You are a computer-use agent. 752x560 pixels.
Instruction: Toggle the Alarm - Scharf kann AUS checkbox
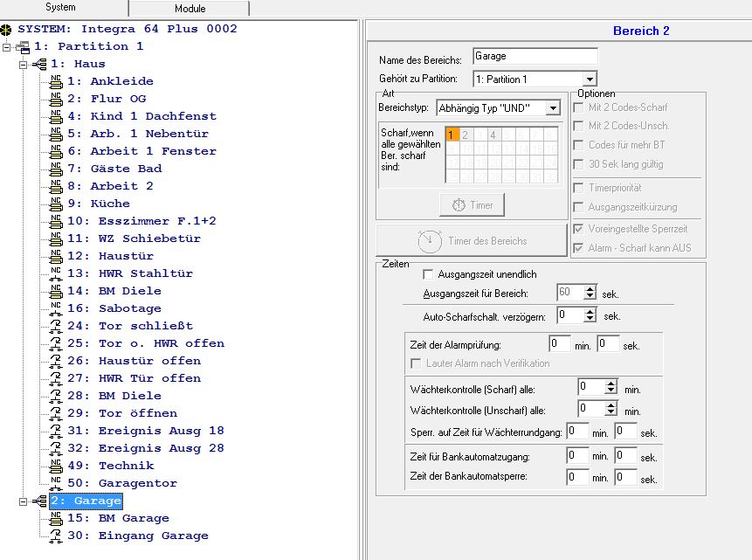tap(580, 248)
